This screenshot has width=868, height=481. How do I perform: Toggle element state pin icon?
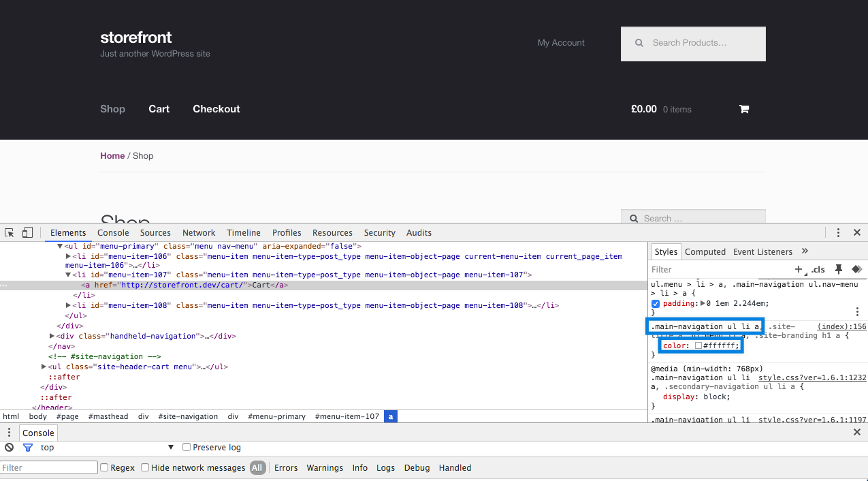839,269
